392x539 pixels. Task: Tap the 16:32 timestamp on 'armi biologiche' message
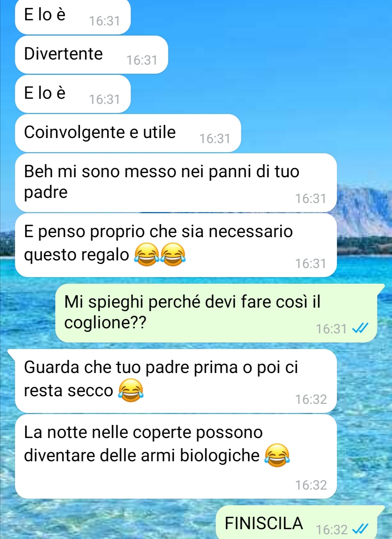[311, 485]
